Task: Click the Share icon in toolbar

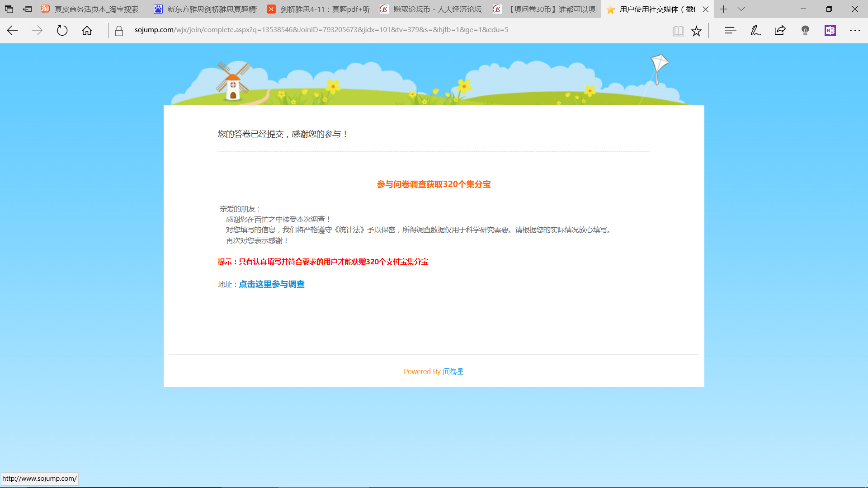Action: pos(780,30)
